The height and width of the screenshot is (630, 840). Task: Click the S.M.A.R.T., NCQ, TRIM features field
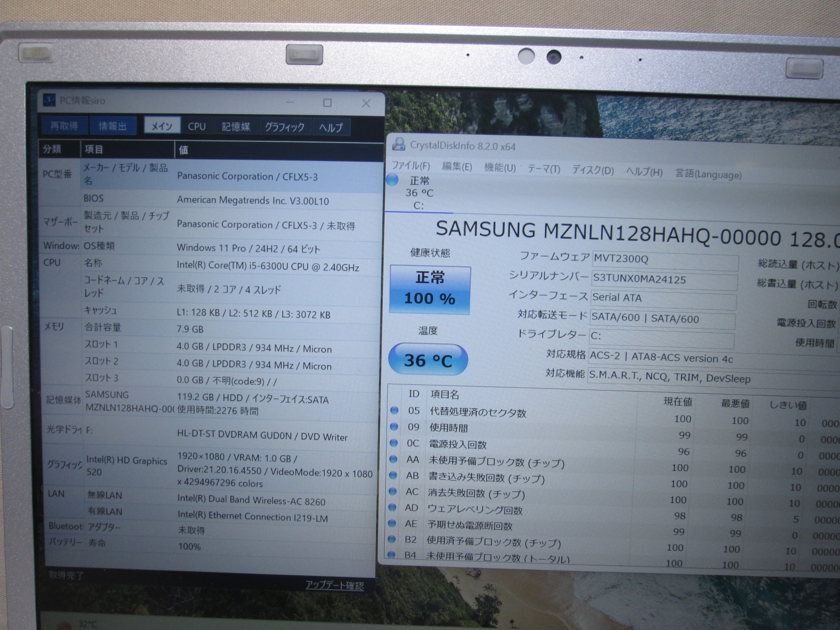[x=713, y=378]
